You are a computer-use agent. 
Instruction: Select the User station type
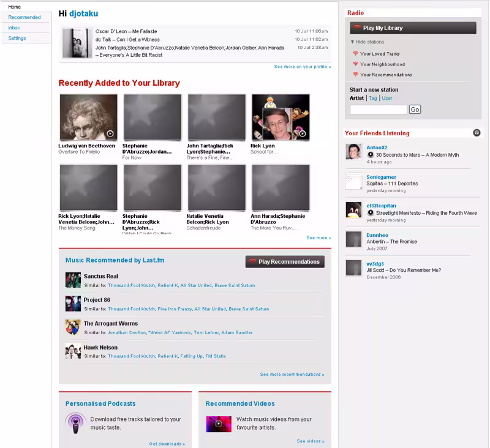(387, 98)
